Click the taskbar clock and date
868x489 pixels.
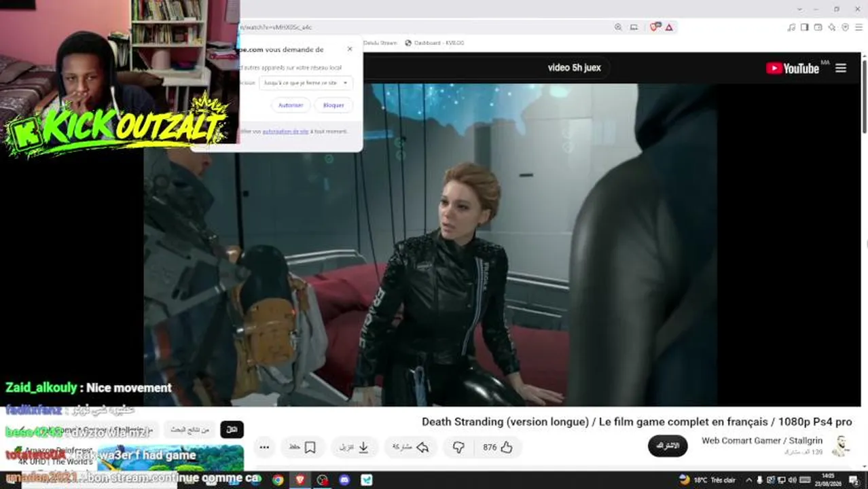click(828, 479)
